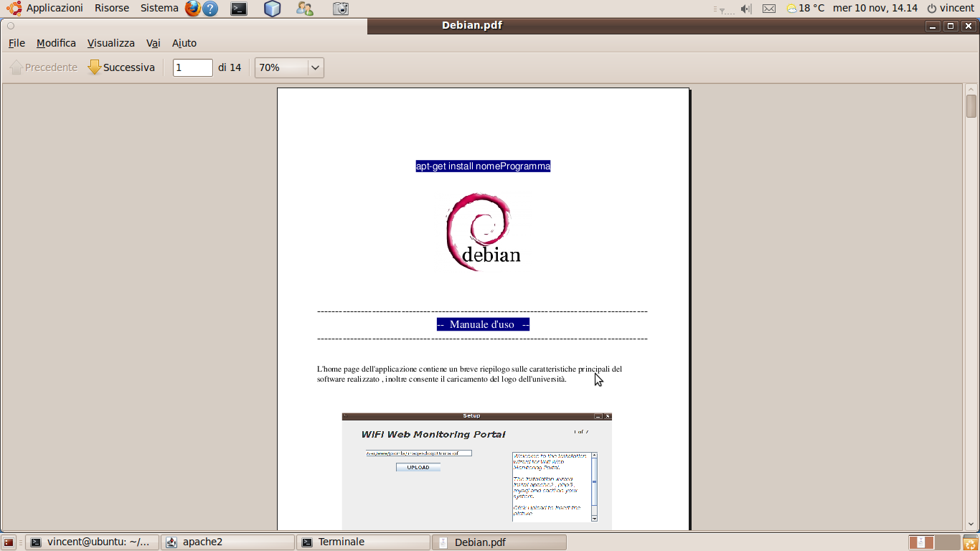Launch the screenshot camera tool icon

pos(341,9)
